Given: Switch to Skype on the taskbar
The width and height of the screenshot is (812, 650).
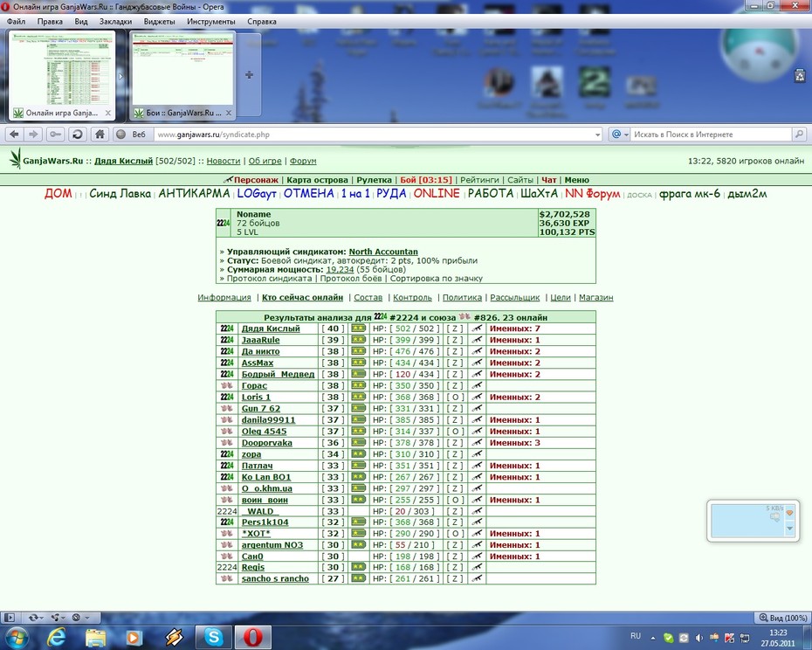Looking at the screenshot, I should click(213, 637).
